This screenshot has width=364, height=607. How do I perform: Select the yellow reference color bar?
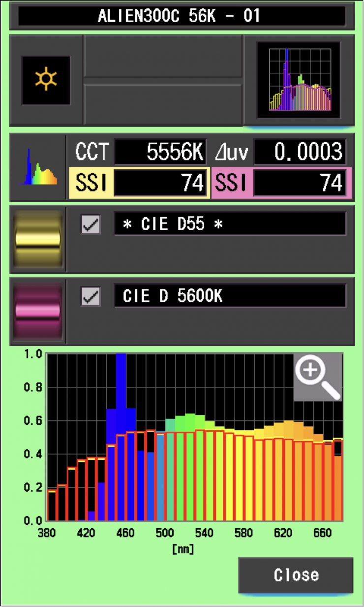38,239
